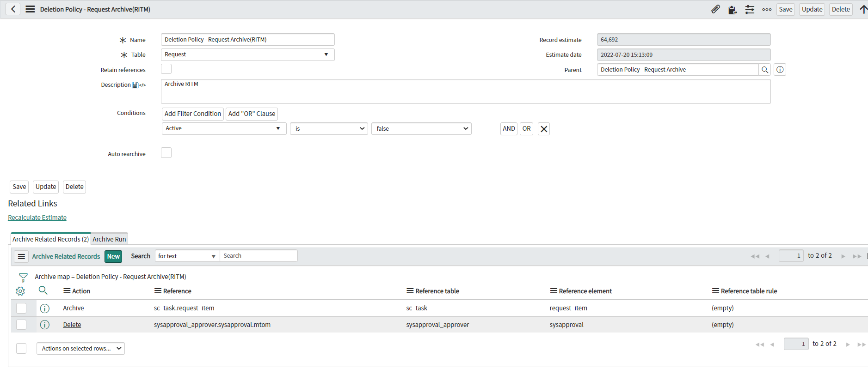
Task: Click the Archive map breadcrumb filter text
Action: pyautogui.click(x=111, y=277)
